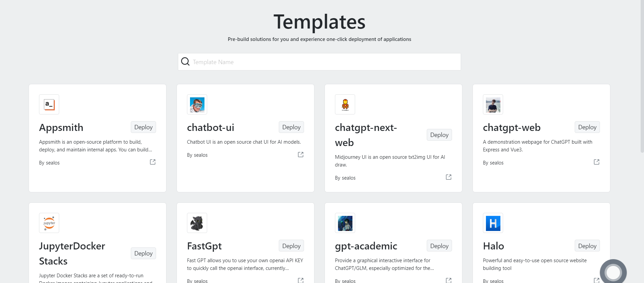Click the Templates page heading
Viewport: 644px width, 283px height.
pyautogui.click(x=319, y=22)
